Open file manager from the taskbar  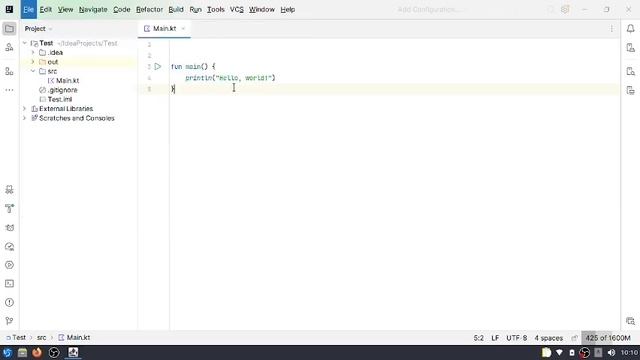(22, 352)
